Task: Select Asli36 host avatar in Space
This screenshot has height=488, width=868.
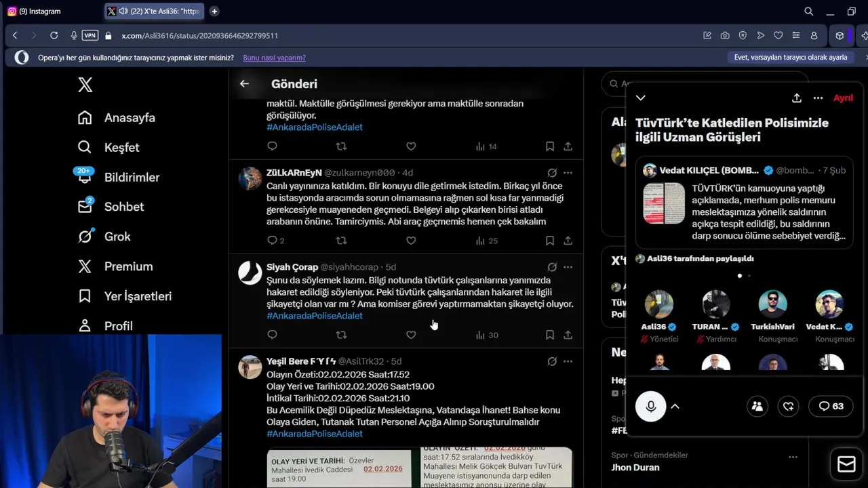Action: coord(658,304)
